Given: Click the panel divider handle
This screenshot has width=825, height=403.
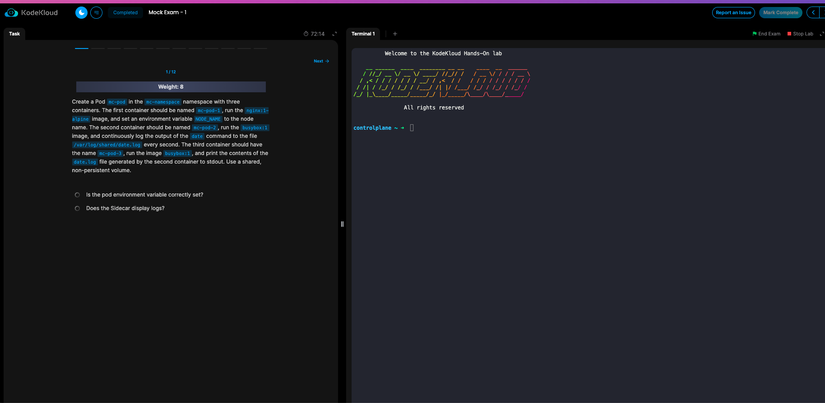Looking at the screenshot, I should pyautogui.click(x=342, y=224).
